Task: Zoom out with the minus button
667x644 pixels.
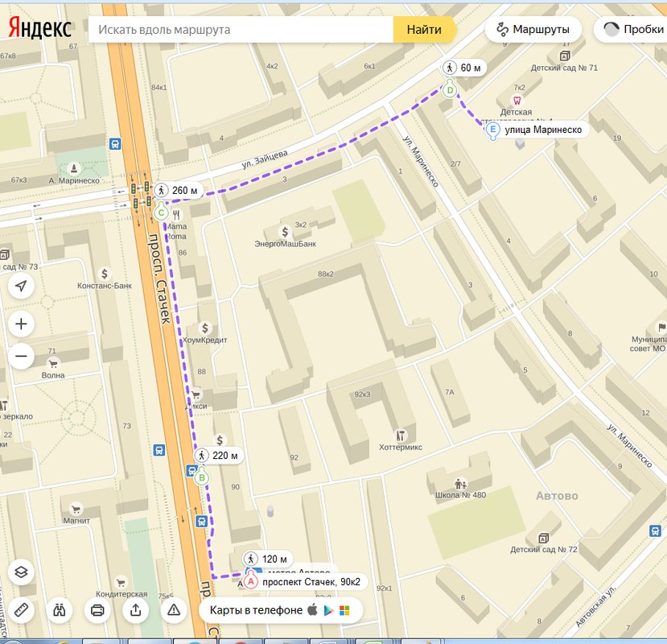Action: 21,356
